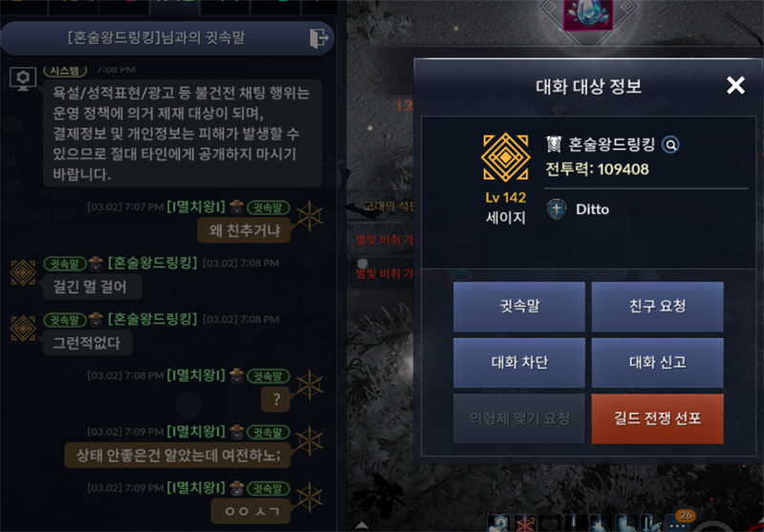The width and height of the screenshot is (764, 532).
Task: Click the [I멸치왕I] name above ㅇㅇ ㅅㄱ
Action: point(196,488)
